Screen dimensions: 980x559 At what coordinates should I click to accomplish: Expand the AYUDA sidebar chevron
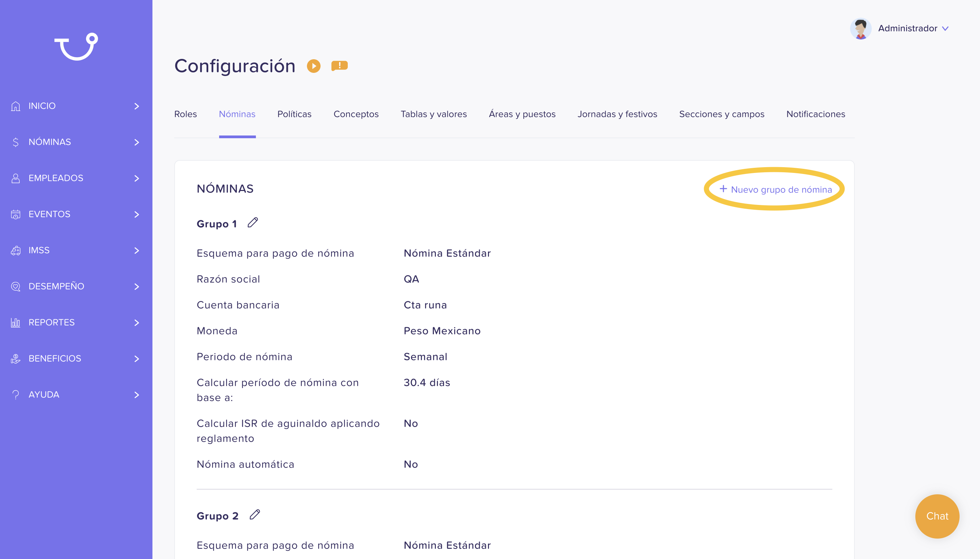click(x=136, y=395)
